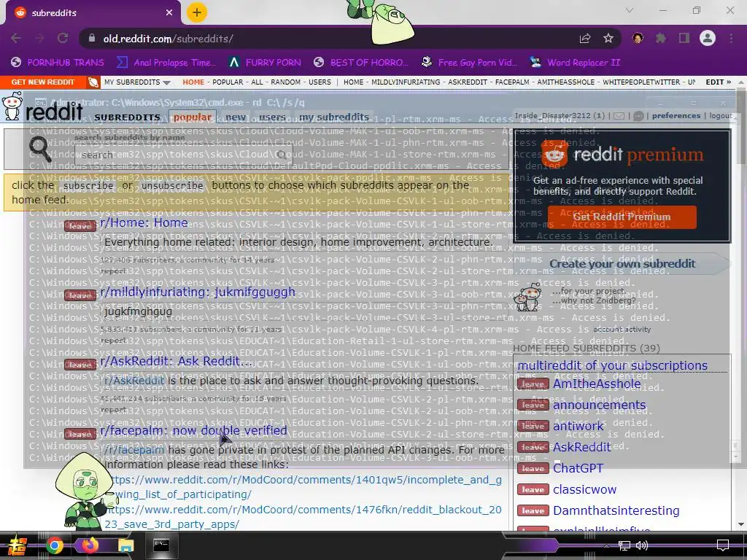
Task: Bookmark this page with the star icon
Action: tap(608, 39)
